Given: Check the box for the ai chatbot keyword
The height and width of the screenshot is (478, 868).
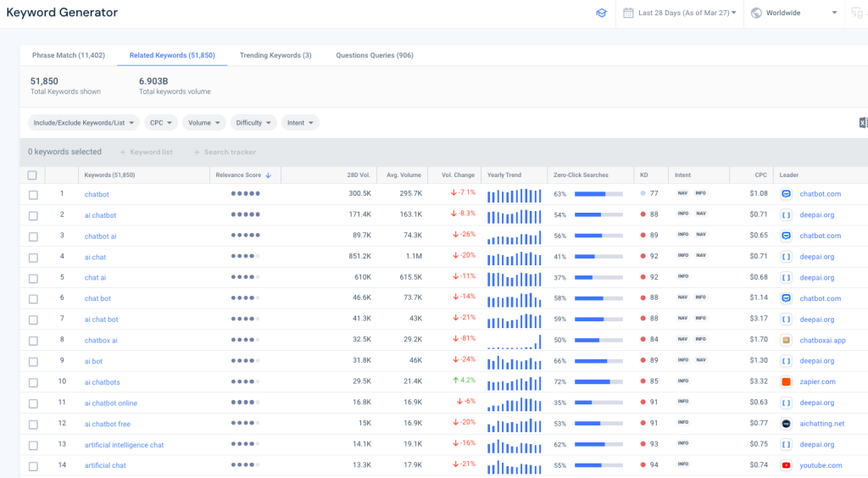Looking at the screenshot, I should coord(33,216).
